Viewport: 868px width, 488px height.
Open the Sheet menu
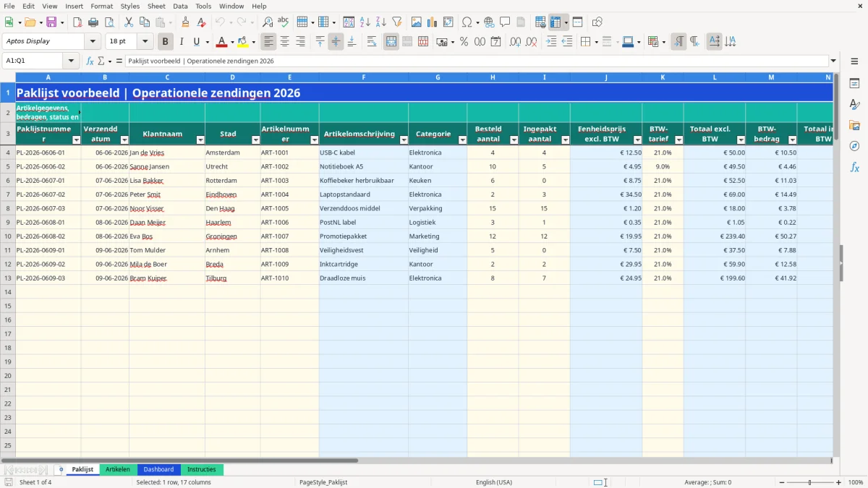click(x=156, y=6)
